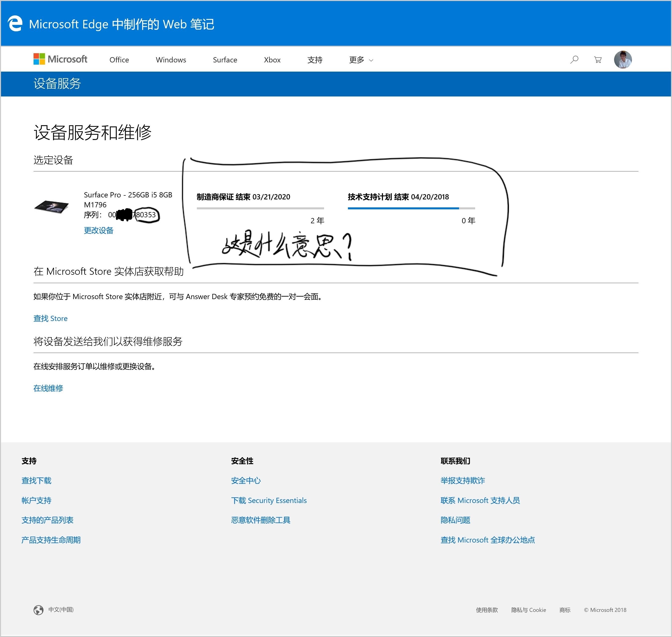Viewport: 672px width, 637px height.
Task: Click the globe language icon
Action: (38, 610)
